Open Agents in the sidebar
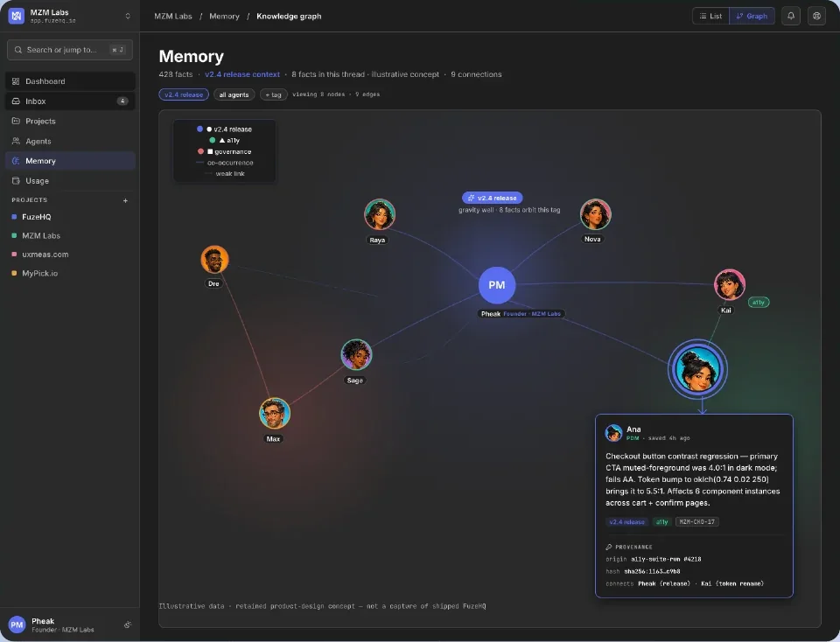Screen dimensions: 840x642 coord(70,142)
